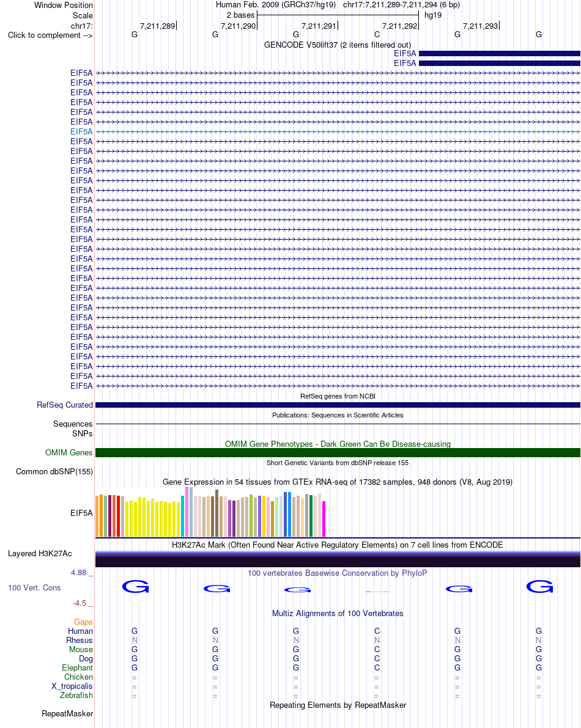Click base 'C' in the Elephant alignment row

(377, 667)
